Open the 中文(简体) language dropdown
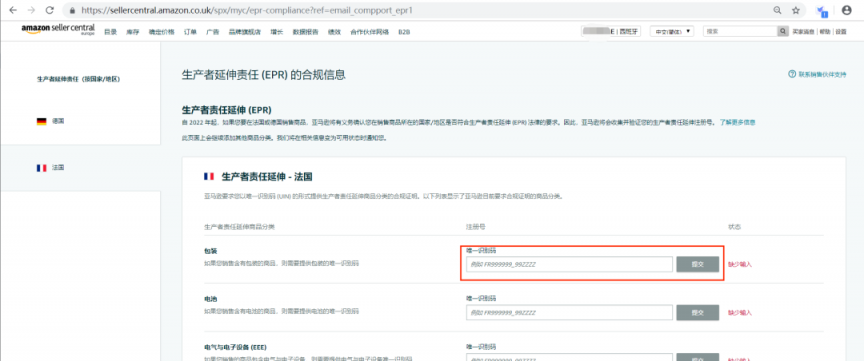 pos(672,31)
